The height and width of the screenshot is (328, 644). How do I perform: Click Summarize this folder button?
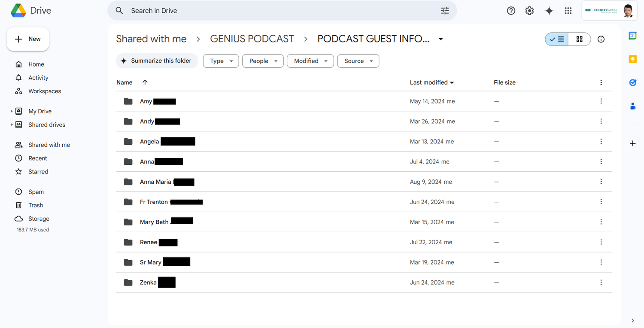point(157,61)
